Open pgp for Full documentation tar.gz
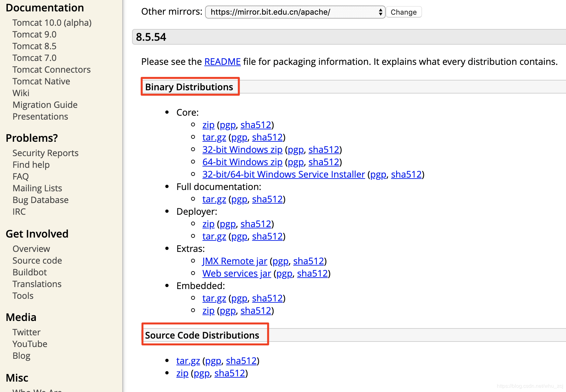The height and width of the screenshot is (392, 566). (239, 199)
